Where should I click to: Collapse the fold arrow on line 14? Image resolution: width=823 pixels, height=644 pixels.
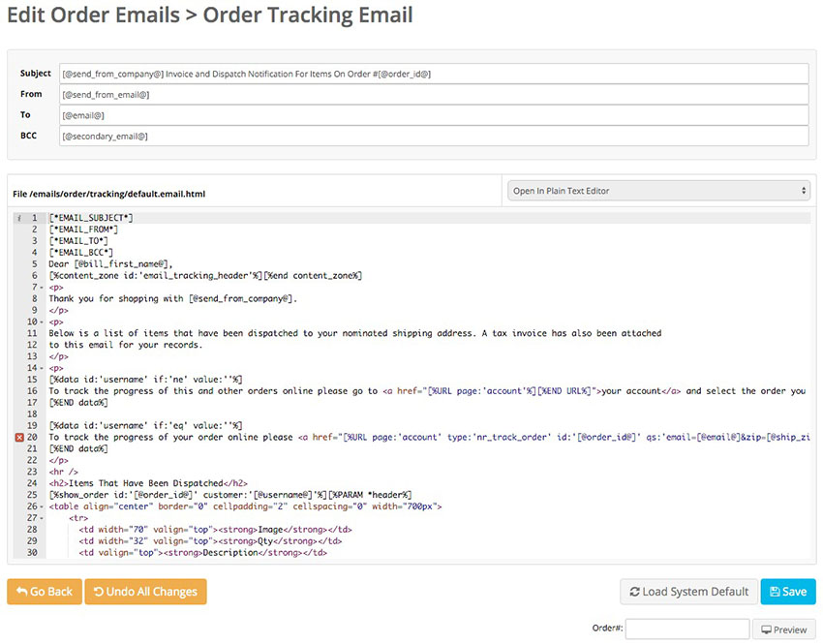[x=42, y=368]
